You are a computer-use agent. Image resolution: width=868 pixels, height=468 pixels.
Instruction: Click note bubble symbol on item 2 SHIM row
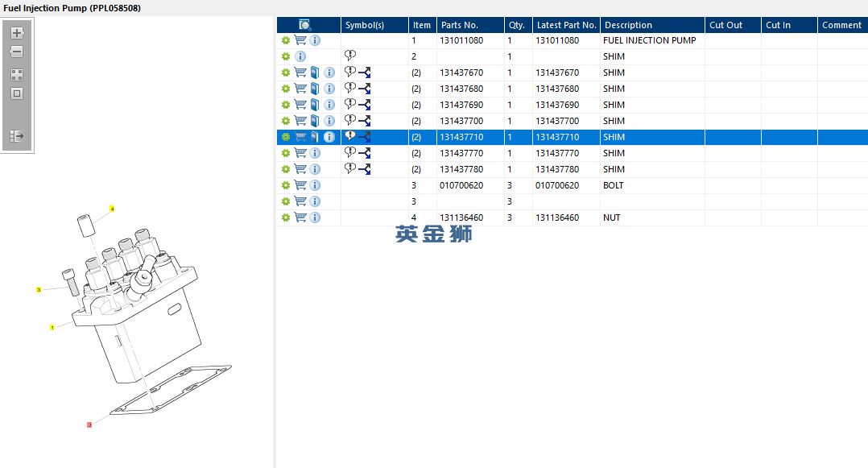[349, 56]
